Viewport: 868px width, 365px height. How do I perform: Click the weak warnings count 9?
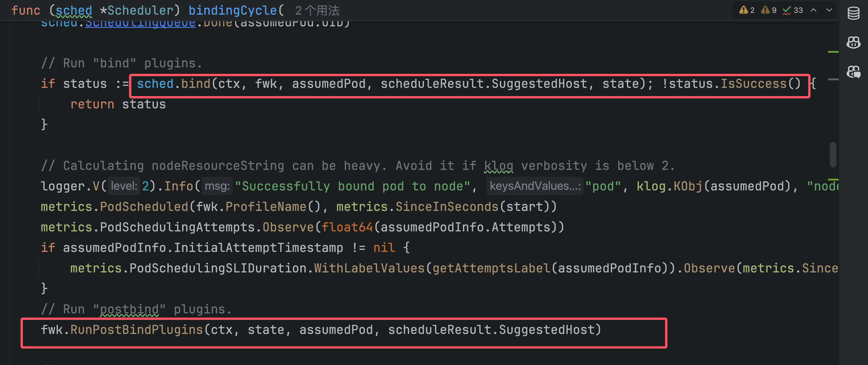coord(769,10)
